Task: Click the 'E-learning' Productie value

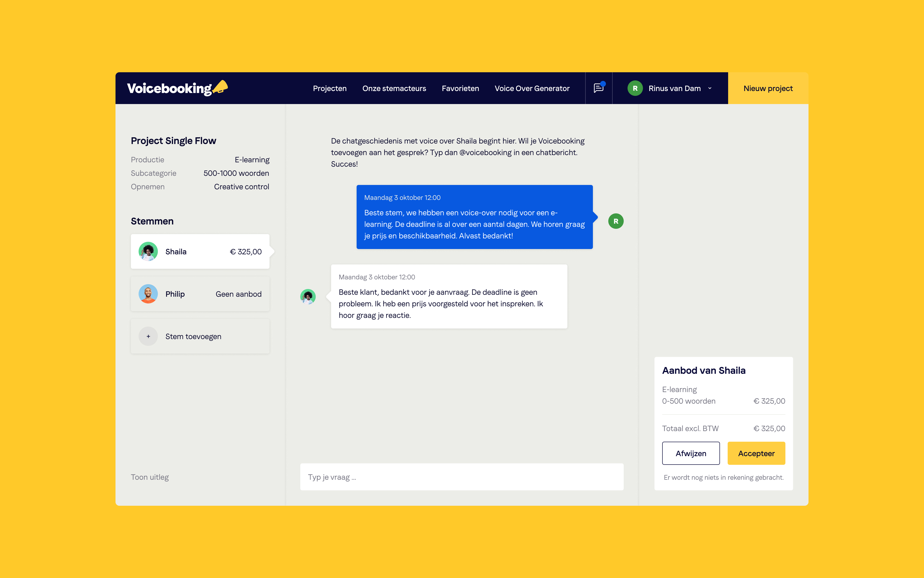Action: click(252, 160)
